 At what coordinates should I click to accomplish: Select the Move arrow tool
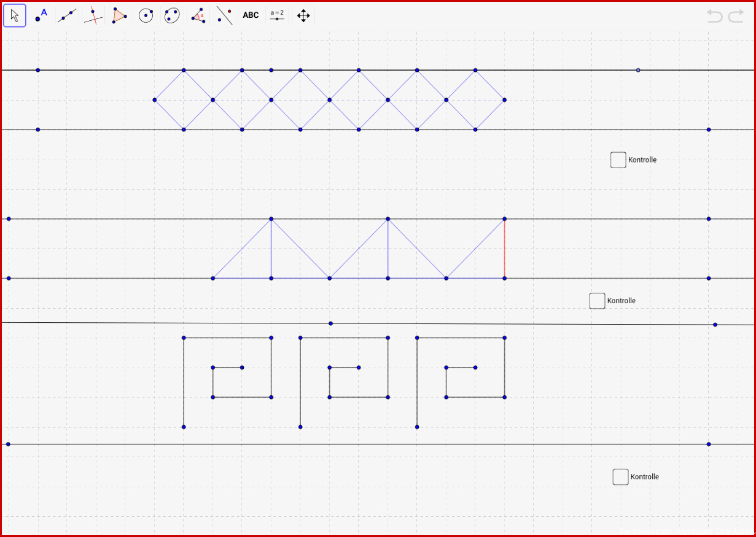(15, 15)
